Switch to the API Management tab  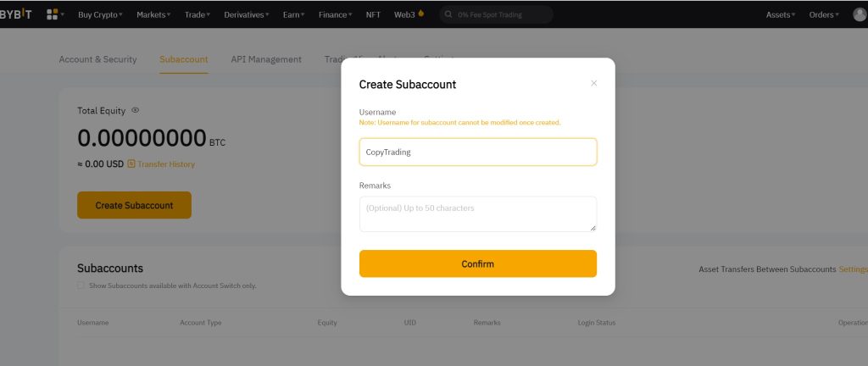point(266,59)
